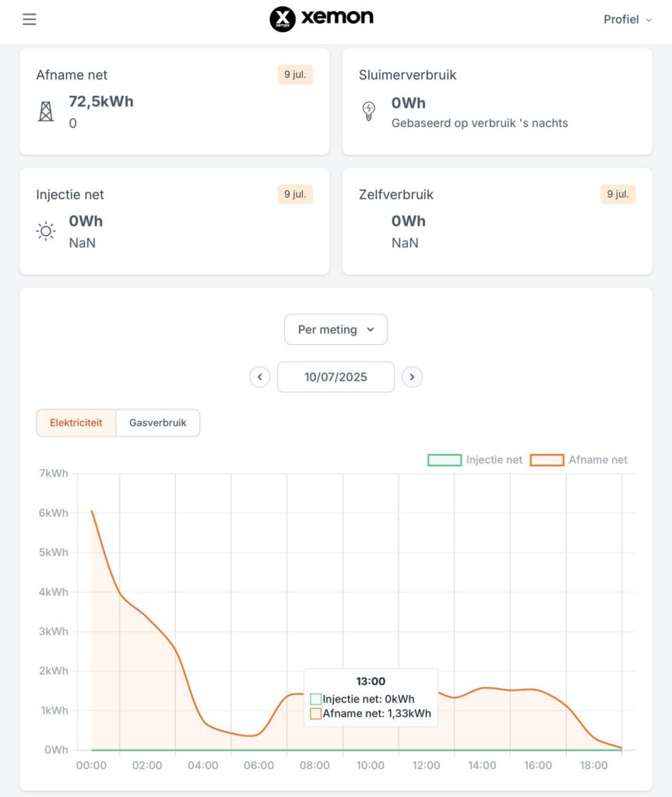Expand the Profiel menu

pos(628,19)
